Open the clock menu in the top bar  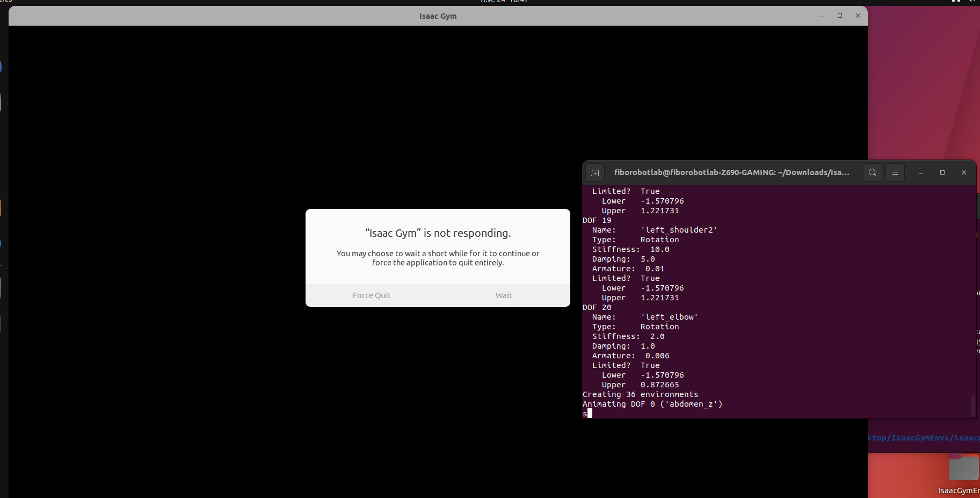click(505, 2)
